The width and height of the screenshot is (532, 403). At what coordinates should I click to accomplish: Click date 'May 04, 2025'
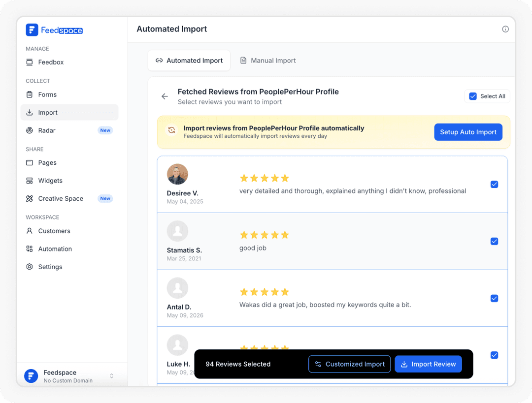(x=185, y=202)
